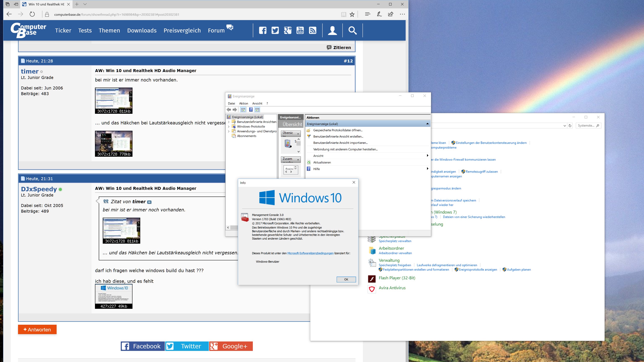This screenshot has height=362, width=644.
Task: Open the YouTube icon in header
Action: pyautogui.click(x=300, y=30)
